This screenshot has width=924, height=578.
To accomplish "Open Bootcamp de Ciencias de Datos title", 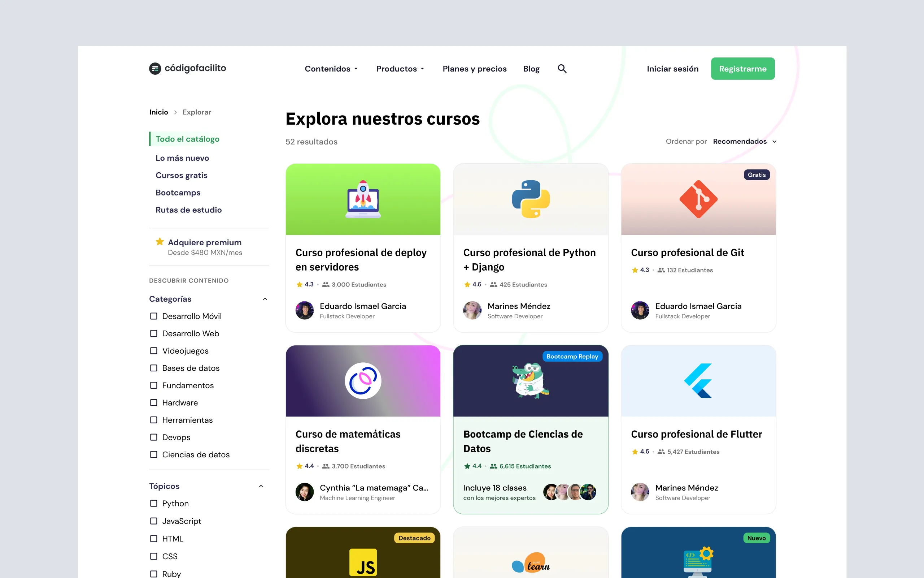I will (x=523, y=441).
